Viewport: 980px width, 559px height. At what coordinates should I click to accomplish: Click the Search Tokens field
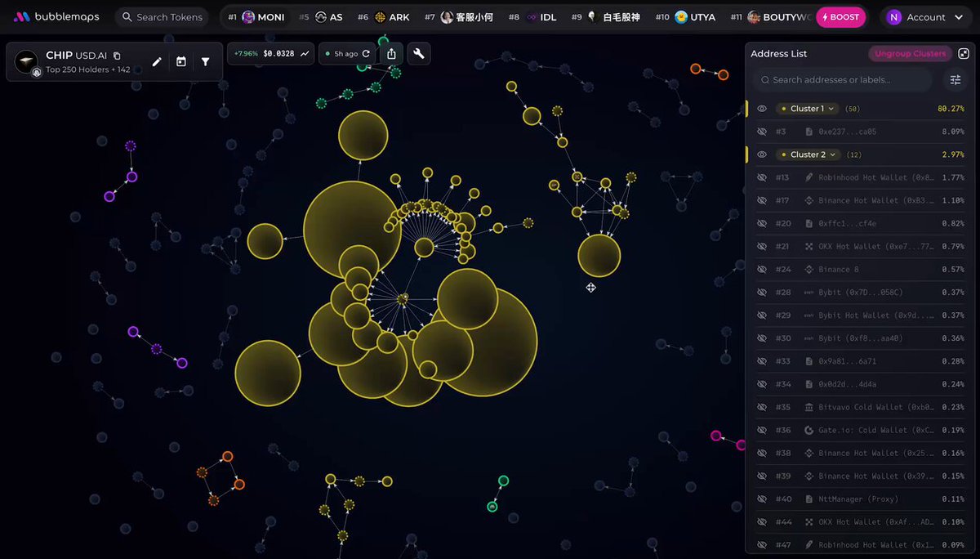click(161, 17)
